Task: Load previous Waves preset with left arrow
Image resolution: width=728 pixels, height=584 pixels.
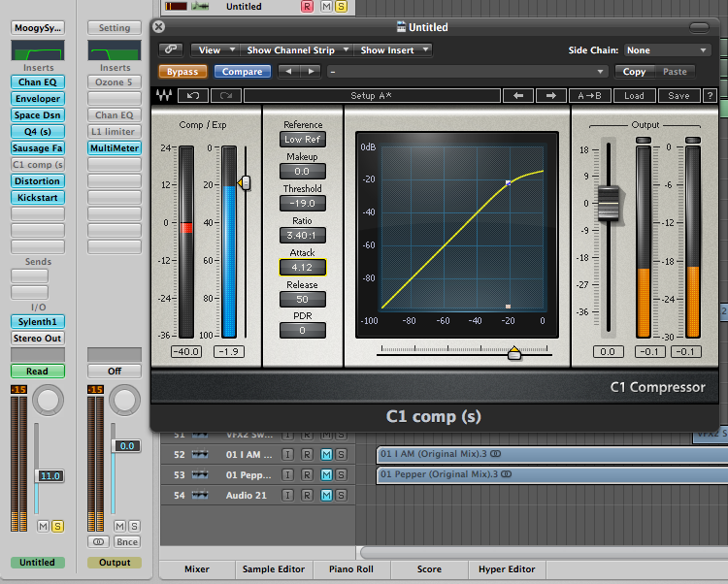Action: pos(518,96)
